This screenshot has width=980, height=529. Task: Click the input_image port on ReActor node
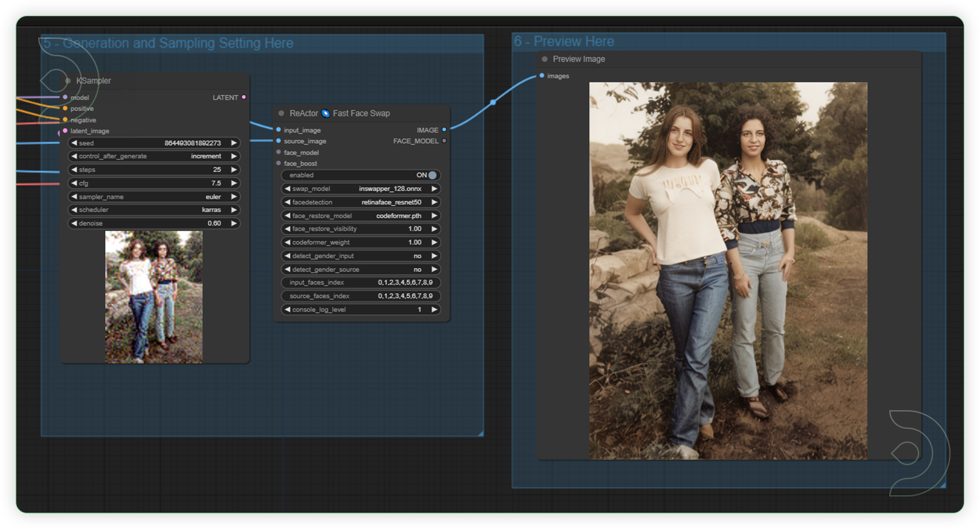(277, 130)
